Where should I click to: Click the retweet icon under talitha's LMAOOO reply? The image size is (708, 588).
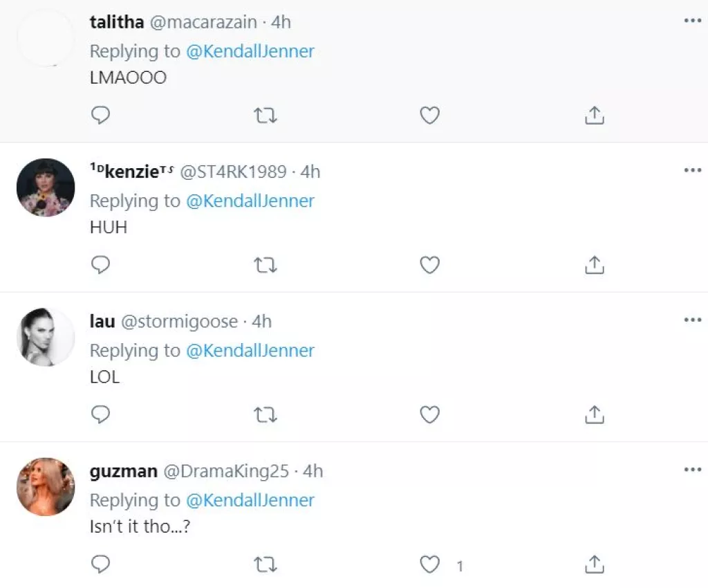(265, 116)
